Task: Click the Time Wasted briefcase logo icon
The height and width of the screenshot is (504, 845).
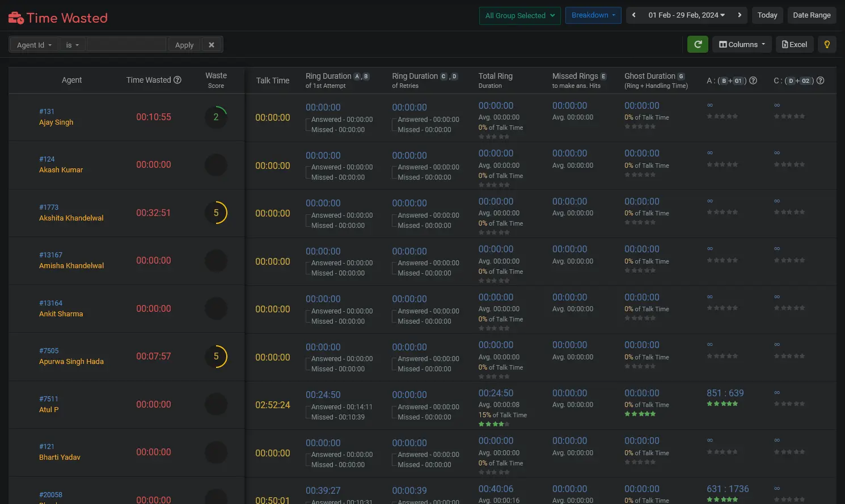Action: 16,18
